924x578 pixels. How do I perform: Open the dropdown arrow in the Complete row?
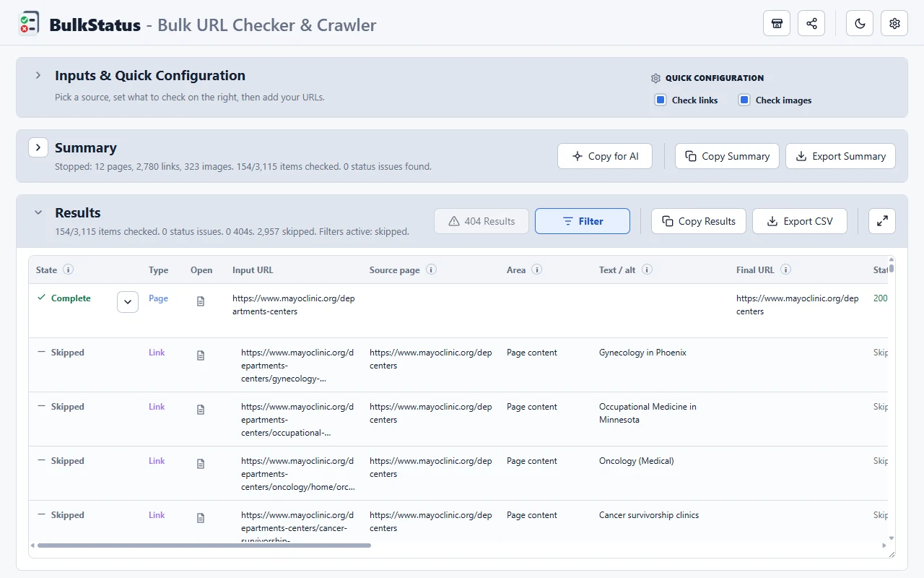(x=128, y=302)
